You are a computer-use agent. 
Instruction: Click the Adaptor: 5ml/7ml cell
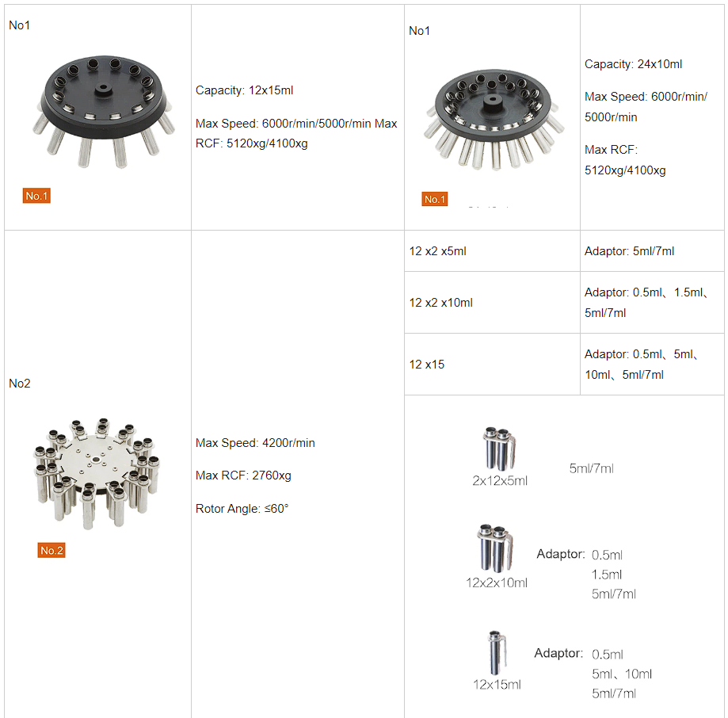point(652,251)
